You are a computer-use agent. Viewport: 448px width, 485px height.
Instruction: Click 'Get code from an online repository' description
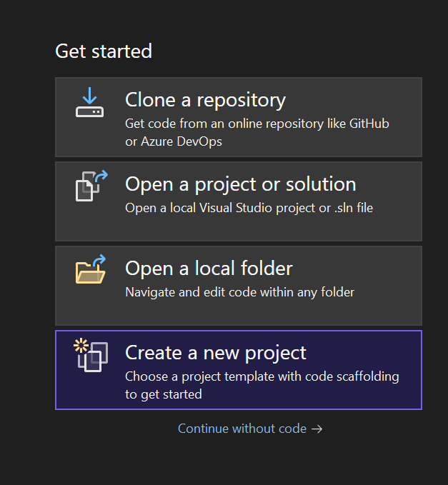[257, 132]
